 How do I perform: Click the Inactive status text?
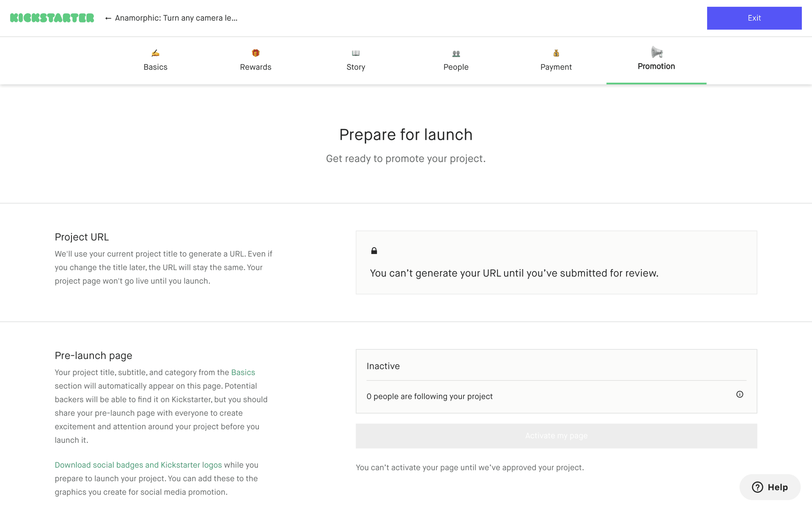383,366
